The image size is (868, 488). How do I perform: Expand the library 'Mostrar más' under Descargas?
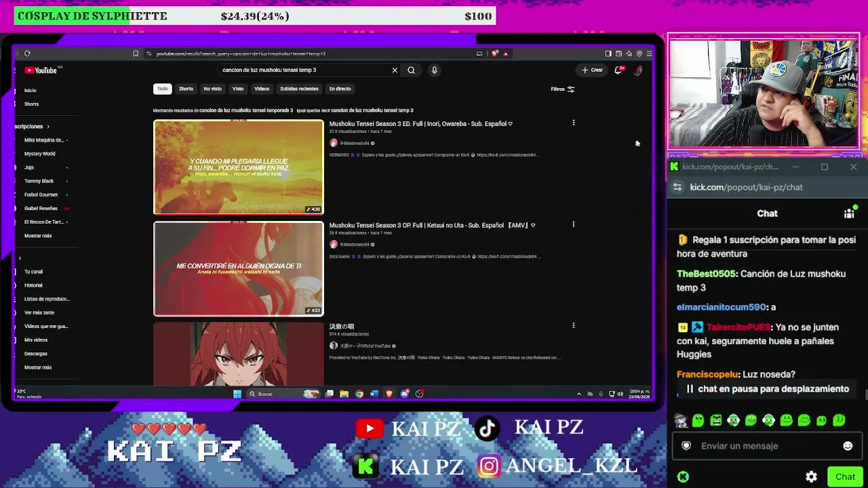point(38,367)
